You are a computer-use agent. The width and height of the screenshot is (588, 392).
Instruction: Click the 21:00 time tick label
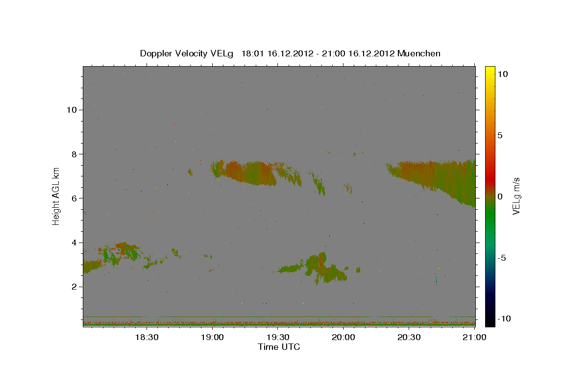(x=474, y=337)
